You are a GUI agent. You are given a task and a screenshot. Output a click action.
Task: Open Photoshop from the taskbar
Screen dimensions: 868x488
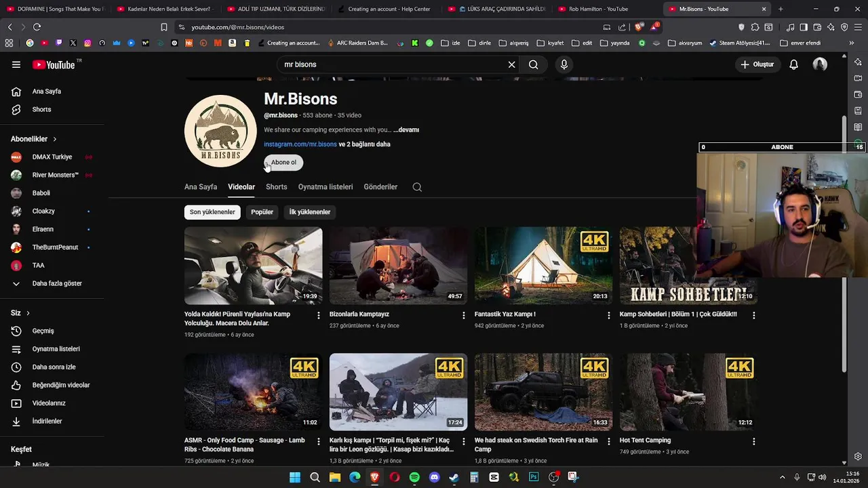tap(534, 477)
